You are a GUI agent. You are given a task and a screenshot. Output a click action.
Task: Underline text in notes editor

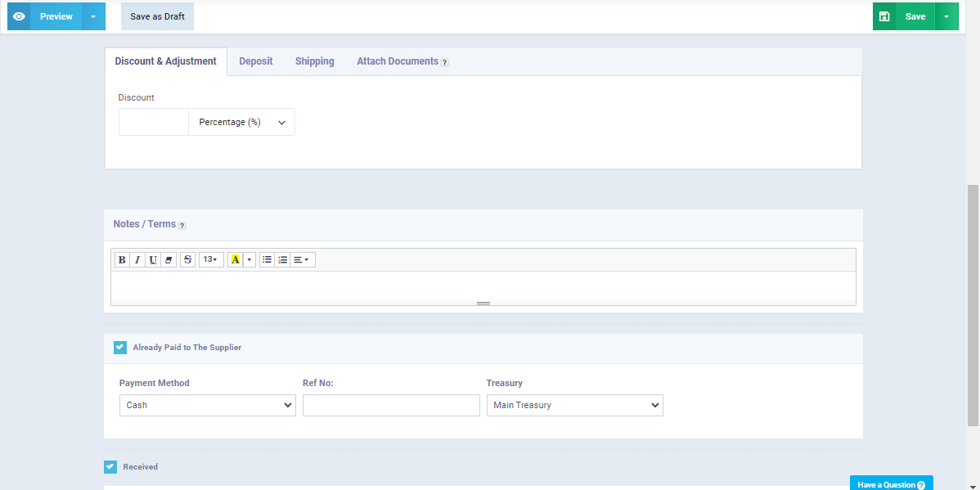(153, 260)
